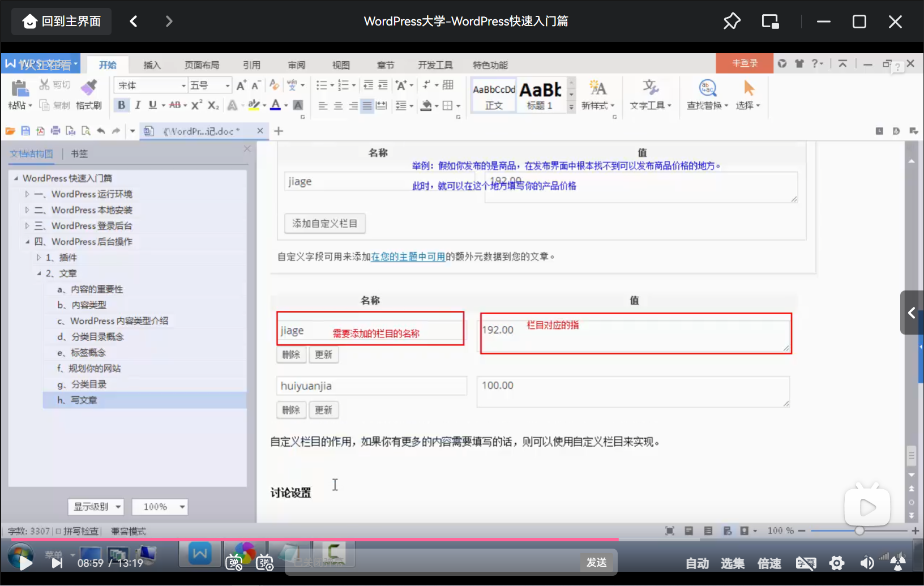This screenshot has width=924, height=586.
Task: Select outline item g、分类目录
Action: pos(82,384)
